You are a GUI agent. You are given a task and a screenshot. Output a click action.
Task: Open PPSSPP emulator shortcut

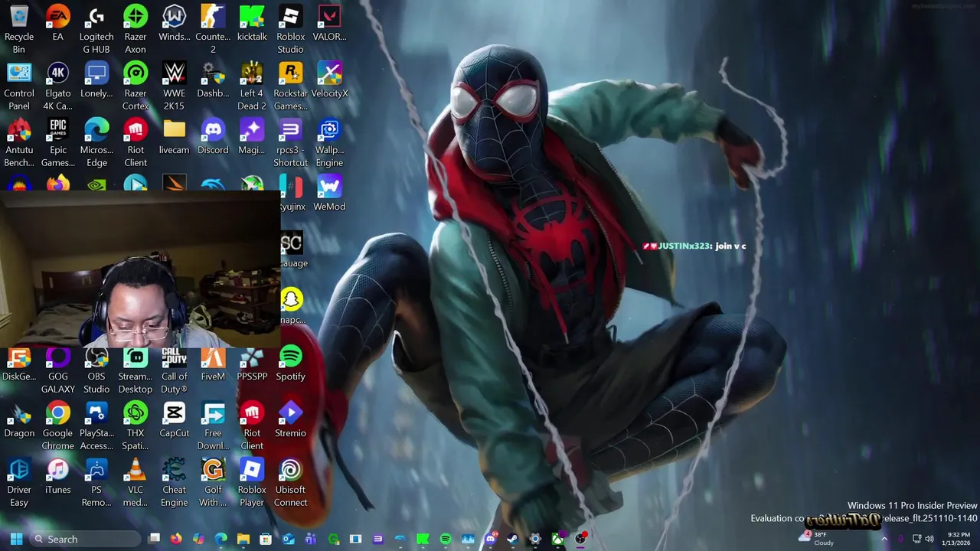tap(252, 364)
